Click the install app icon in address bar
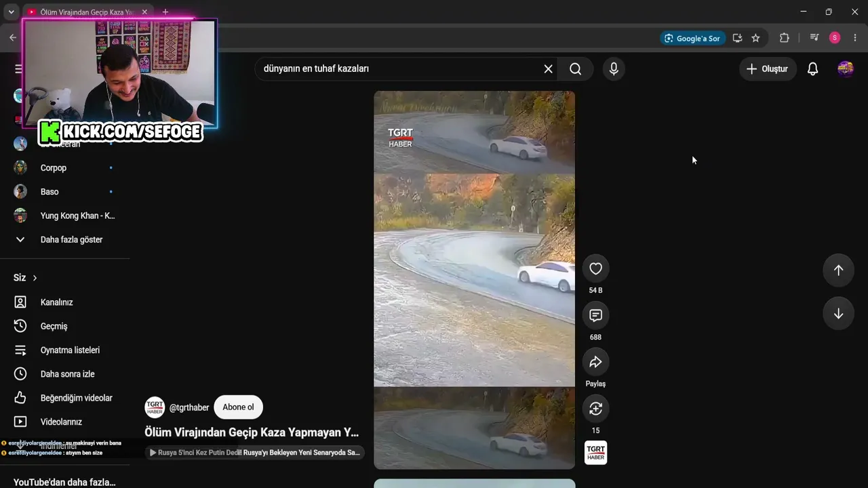 (x=737, y=38)
